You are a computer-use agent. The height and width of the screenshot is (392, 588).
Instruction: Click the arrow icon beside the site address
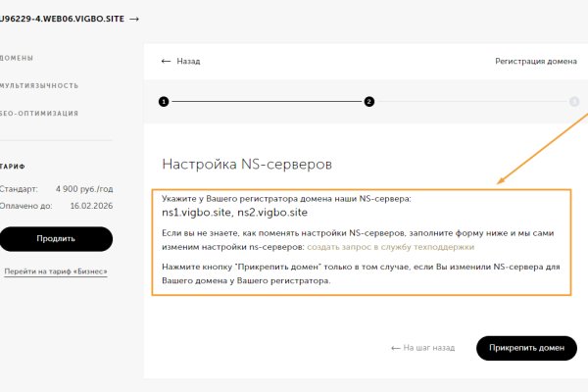point(133,19)
